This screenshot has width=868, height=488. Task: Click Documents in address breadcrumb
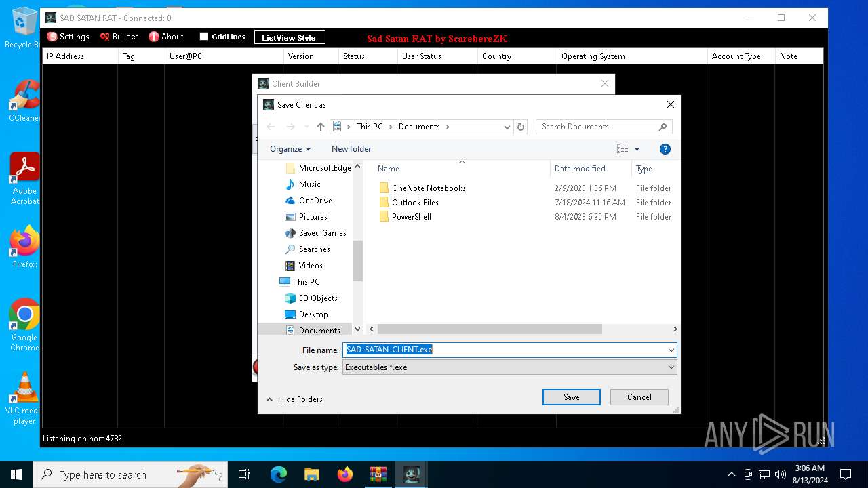pos(419,127)
